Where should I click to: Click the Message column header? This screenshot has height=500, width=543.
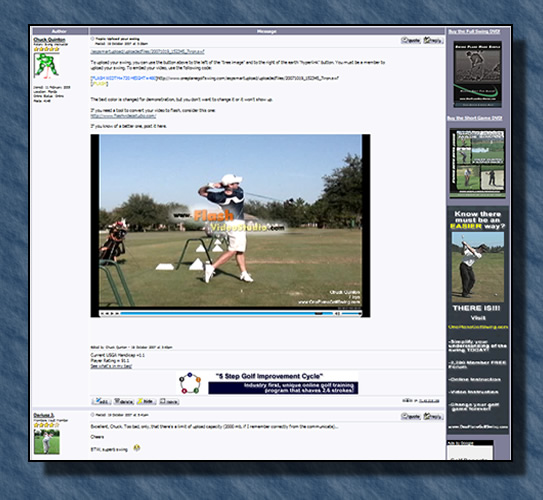click(x=267, y=31)
